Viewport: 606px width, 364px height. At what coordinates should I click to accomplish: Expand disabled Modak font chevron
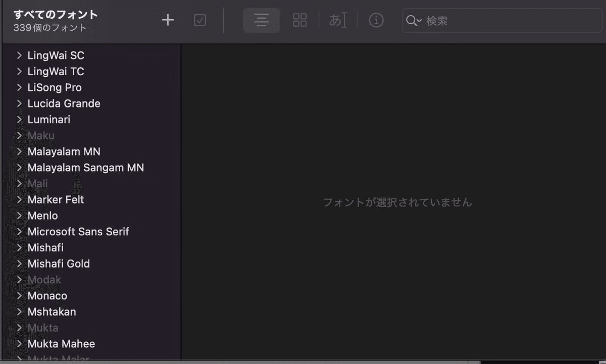click(19, 280)
